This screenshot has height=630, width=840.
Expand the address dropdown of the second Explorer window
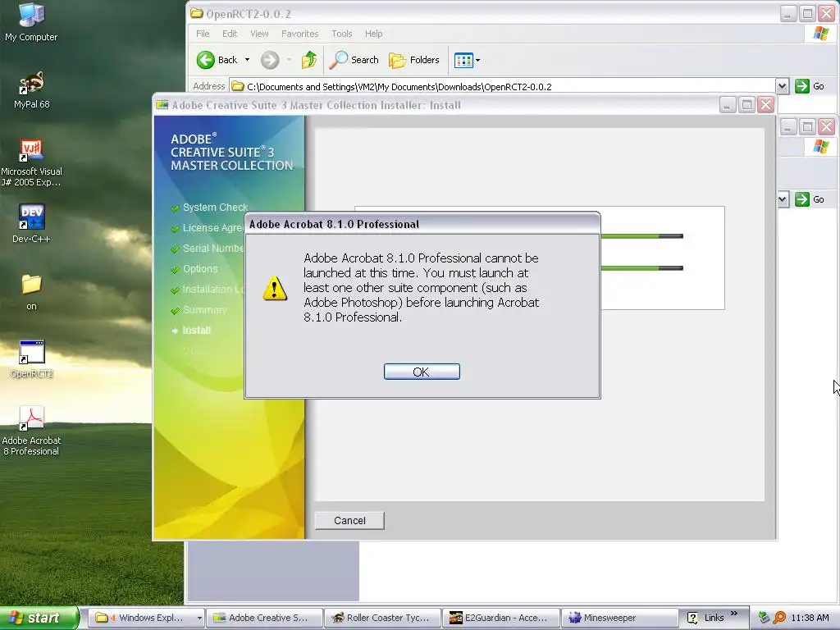point(783,199)
